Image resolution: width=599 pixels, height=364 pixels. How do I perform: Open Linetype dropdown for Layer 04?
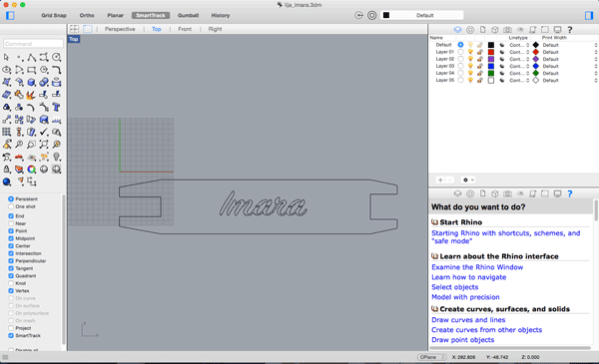coord(519,73)
